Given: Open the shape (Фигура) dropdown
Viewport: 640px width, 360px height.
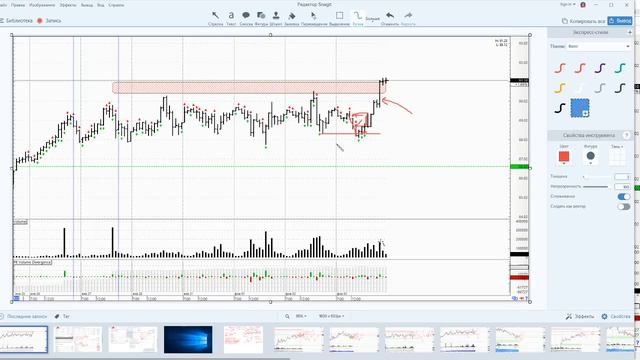Looking at the screenshot, I should [x=590, y=157].
